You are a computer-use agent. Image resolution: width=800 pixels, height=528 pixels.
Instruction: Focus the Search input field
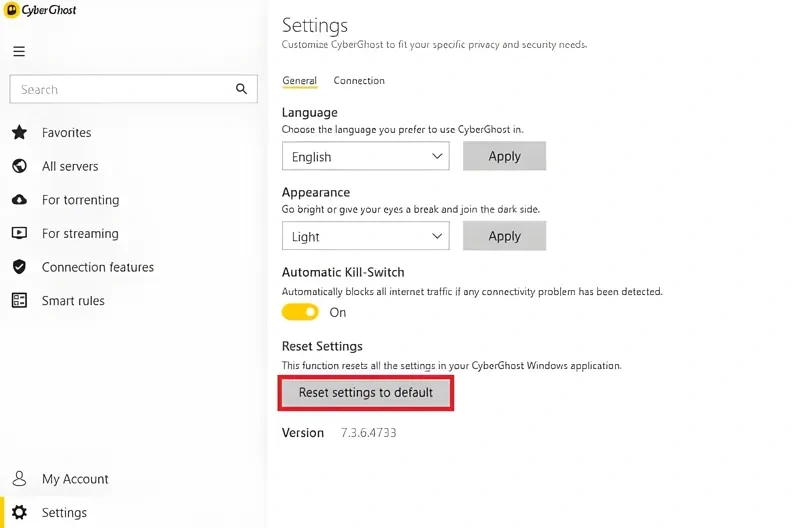tap(133, 89)
